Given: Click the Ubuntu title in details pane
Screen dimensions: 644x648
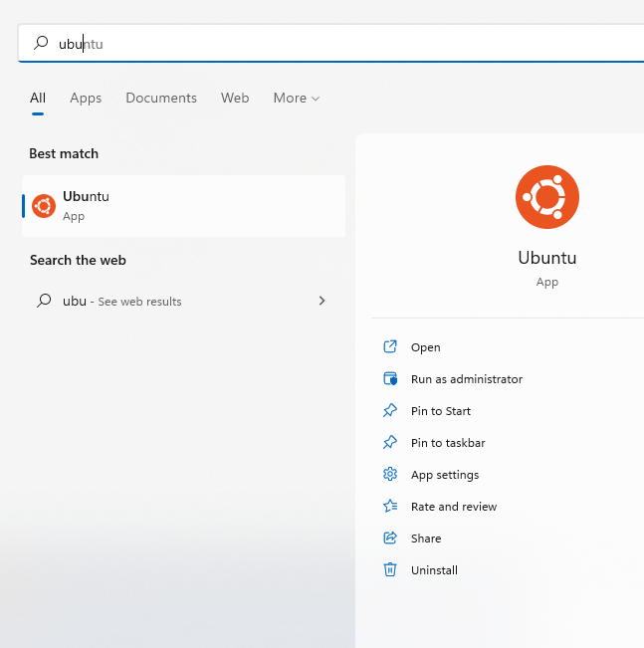Looking at the screenshot, I should [x=546, y=258].
